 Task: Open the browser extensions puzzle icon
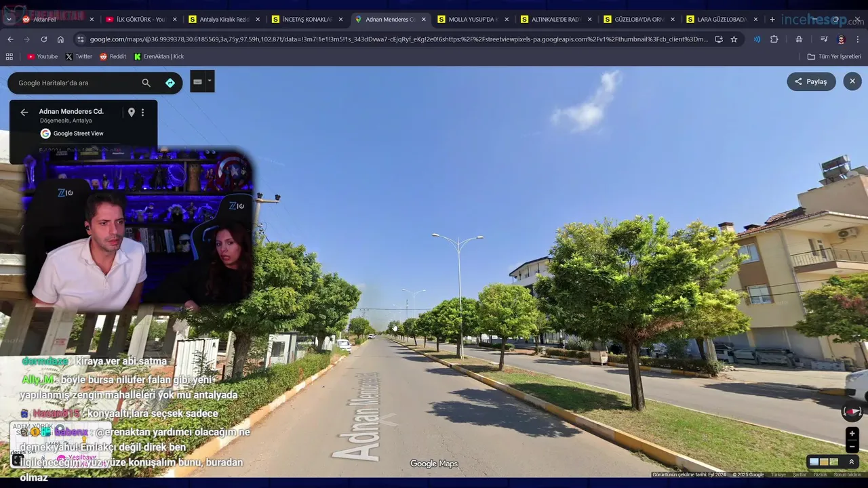tap(774, 39)
